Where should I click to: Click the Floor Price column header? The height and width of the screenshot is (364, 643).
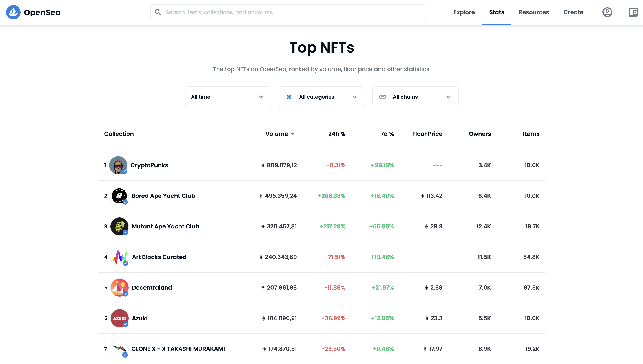point(427,134)
